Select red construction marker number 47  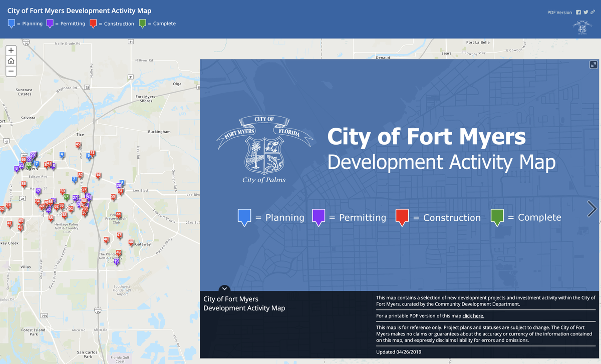pos(119,236)
